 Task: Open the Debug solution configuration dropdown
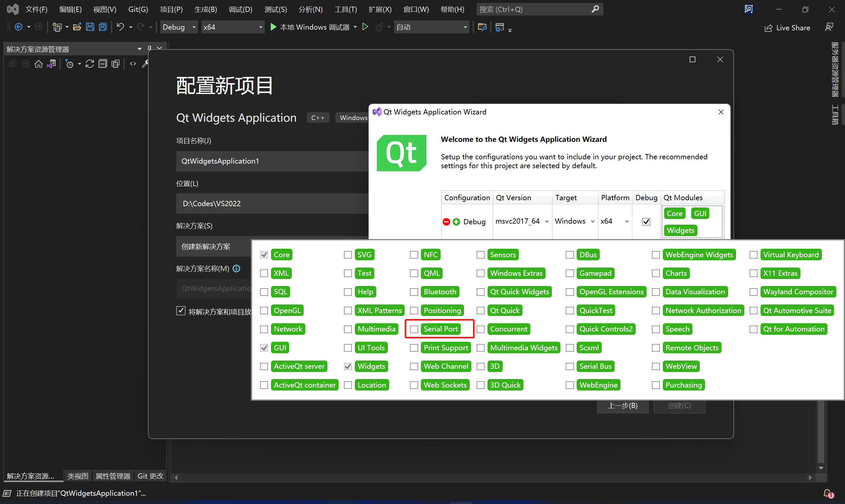click(179, 27)
